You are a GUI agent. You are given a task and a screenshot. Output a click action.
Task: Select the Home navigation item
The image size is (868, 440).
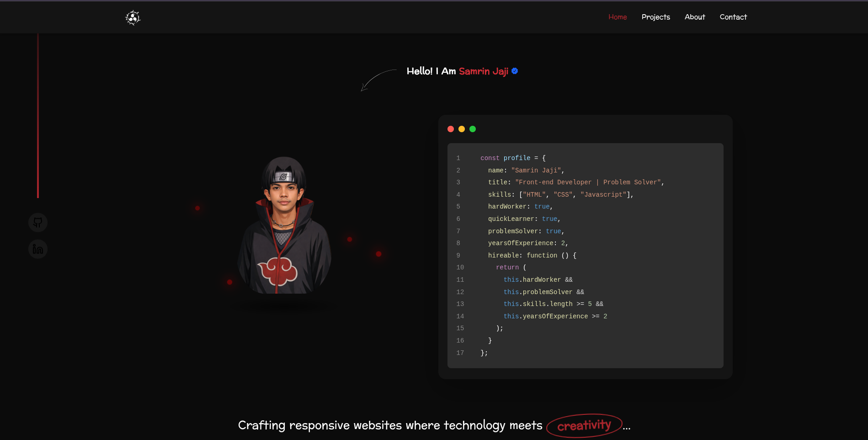(618, 17)
